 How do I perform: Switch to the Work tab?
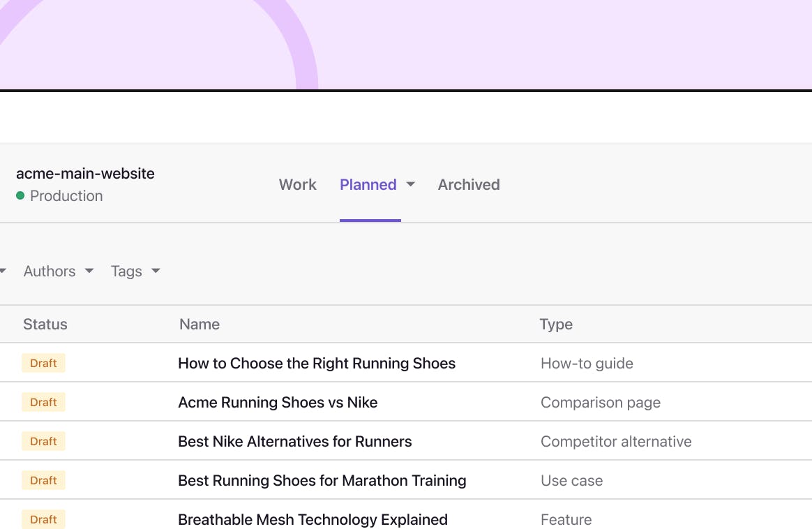click(x=297, y=184)
